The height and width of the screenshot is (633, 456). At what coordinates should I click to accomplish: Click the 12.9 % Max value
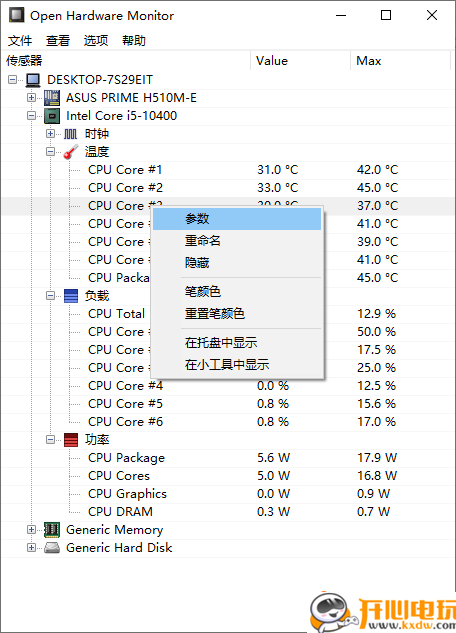point(376,314)
